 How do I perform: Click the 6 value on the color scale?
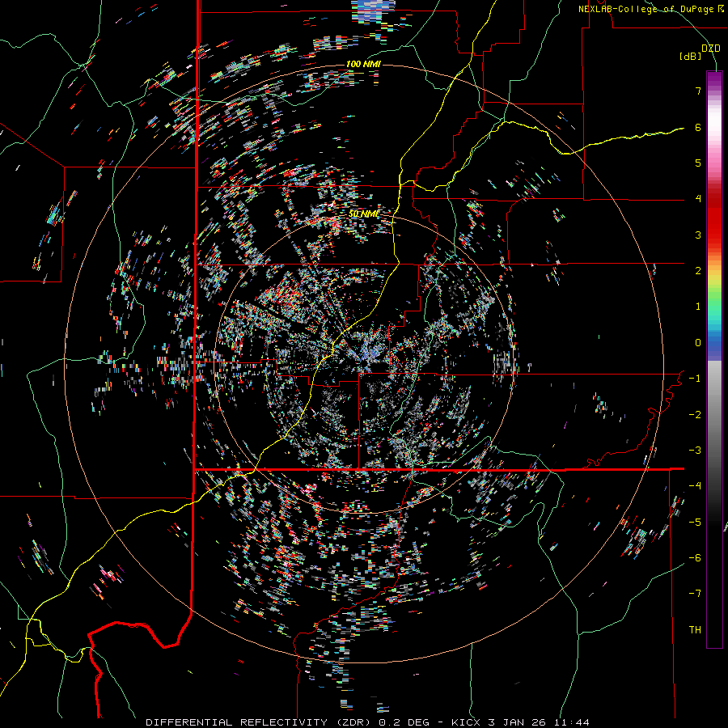[x=698, y=127]
